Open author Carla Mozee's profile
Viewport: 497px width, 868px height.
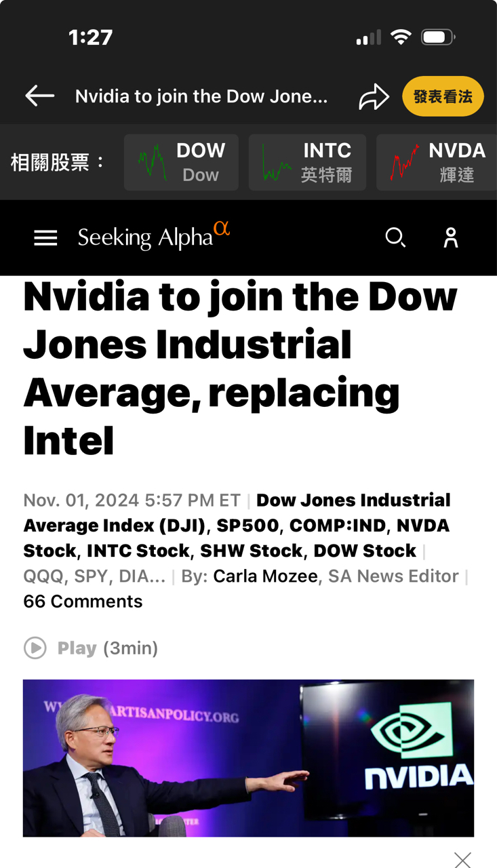[x=265, y=576]
